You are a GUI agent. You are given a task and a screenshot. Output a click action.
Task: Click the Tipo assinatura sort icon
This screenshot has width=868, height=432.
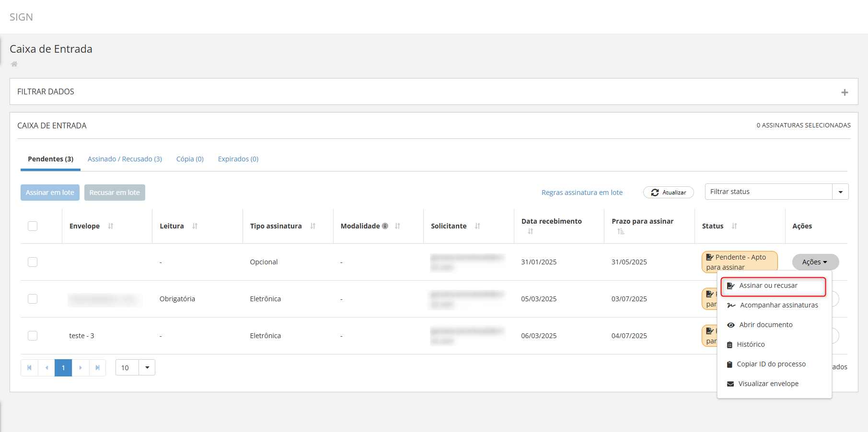click(x=313, y=226)
